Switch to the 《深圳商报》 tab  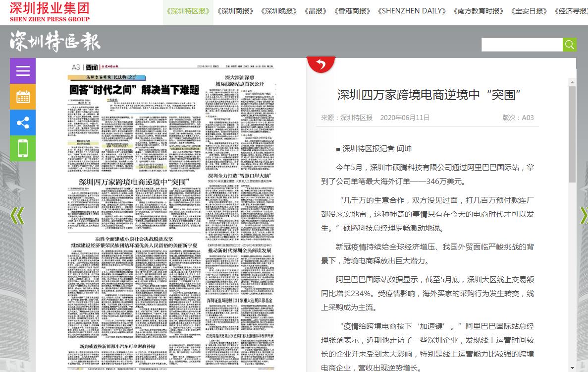[x=235, y=11]
